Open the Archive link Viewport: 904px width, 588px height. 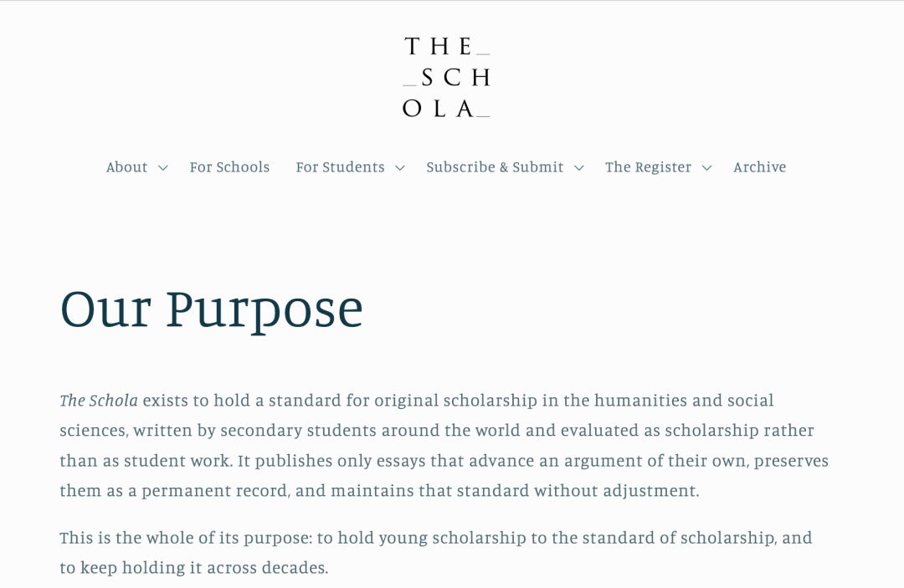click(x=760, y=167)
